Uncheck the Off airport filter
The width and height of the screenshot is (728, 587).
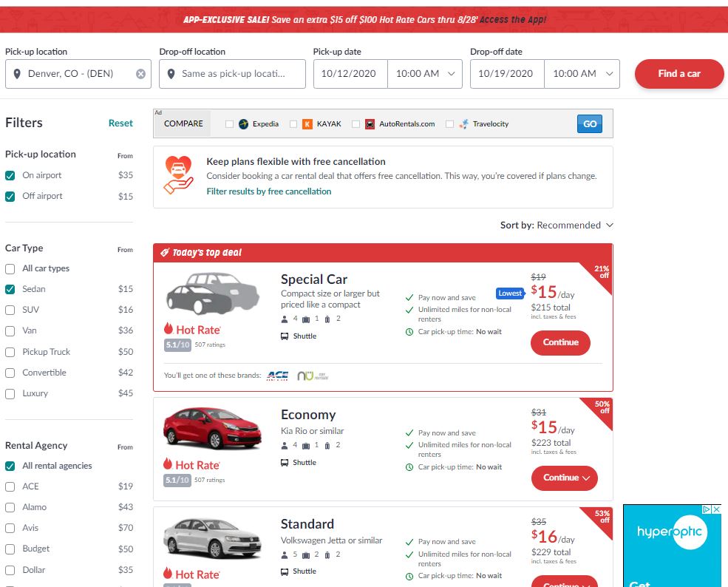coord(10,197)
